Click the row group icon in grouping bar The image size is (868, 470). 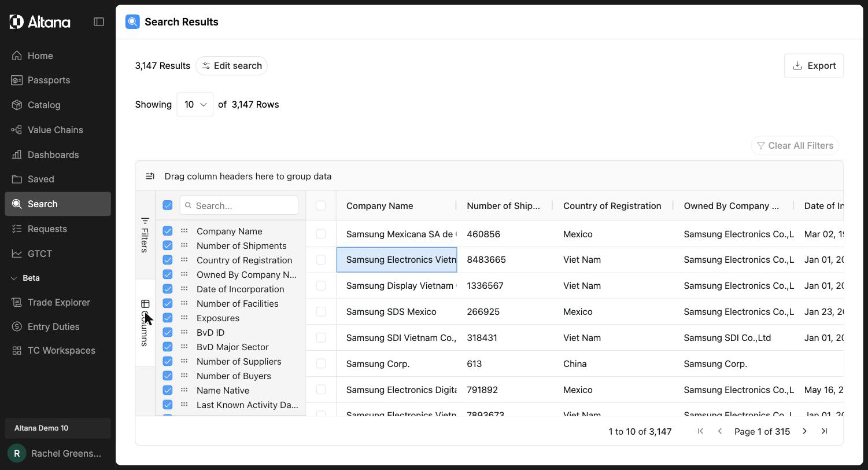(150, 177)
